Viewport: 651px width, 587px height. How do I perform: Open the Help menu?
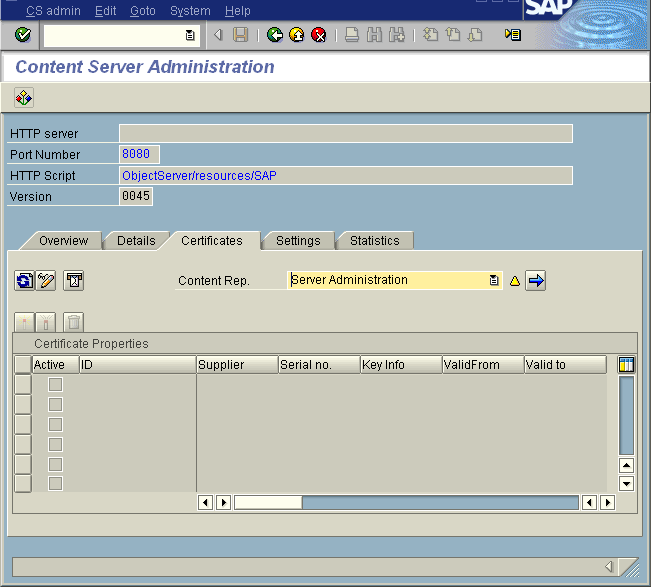[x=237, y=11]
